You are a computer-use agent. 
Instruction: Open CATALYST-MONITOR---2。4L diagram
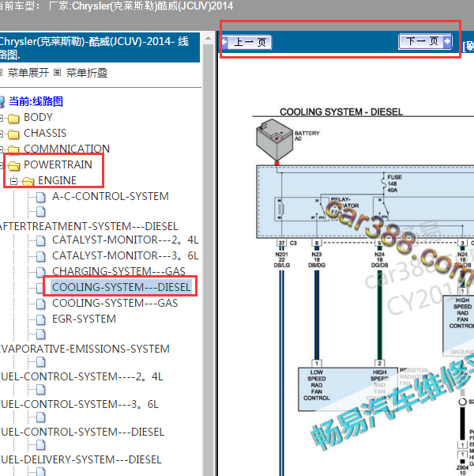tap(126, 240)
